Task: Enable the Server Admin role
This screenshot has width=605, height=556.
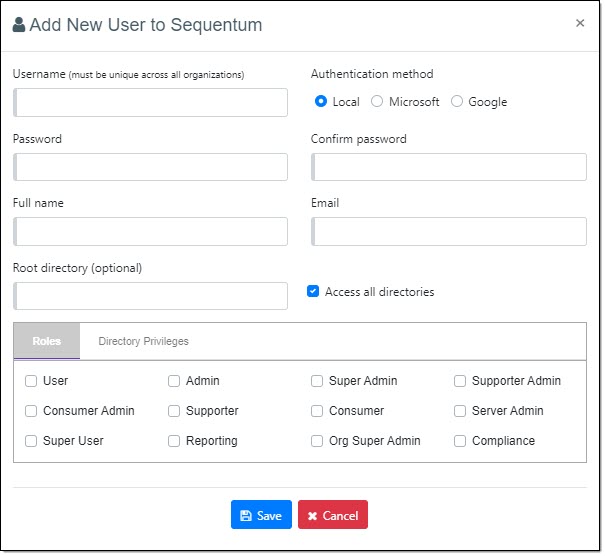Action: pyautogui.click(x=461, y=412)
